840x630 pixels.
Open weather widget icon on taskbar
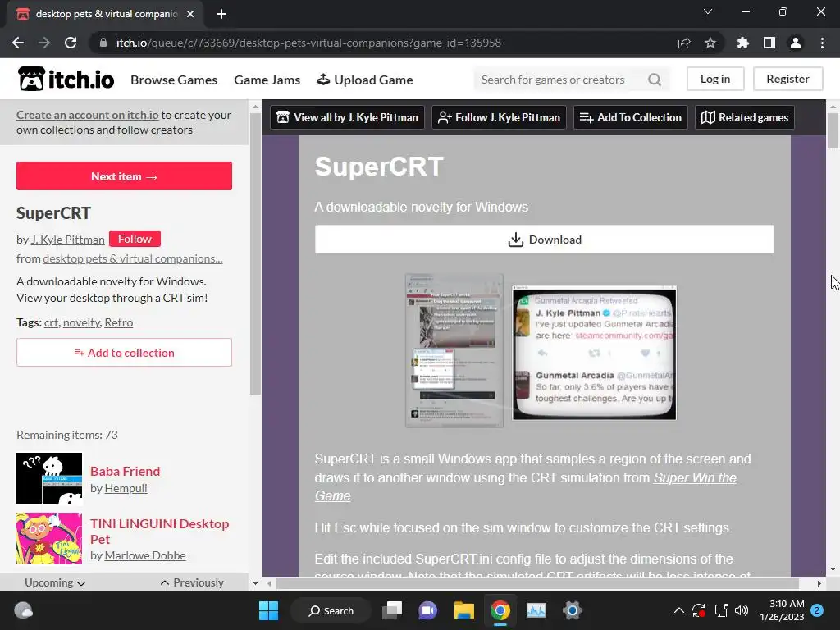coord(24,610)
